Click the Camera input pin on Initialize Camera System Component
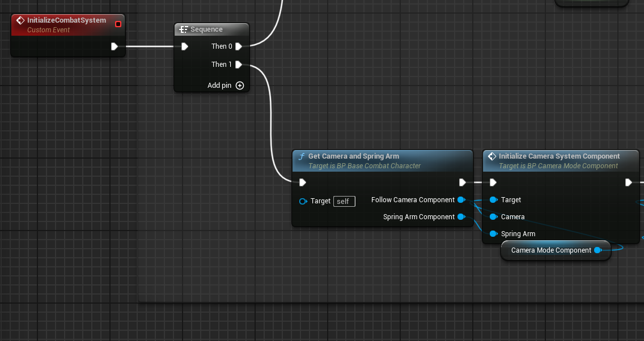This screenshot has height=341, width=644. [492, 216]
